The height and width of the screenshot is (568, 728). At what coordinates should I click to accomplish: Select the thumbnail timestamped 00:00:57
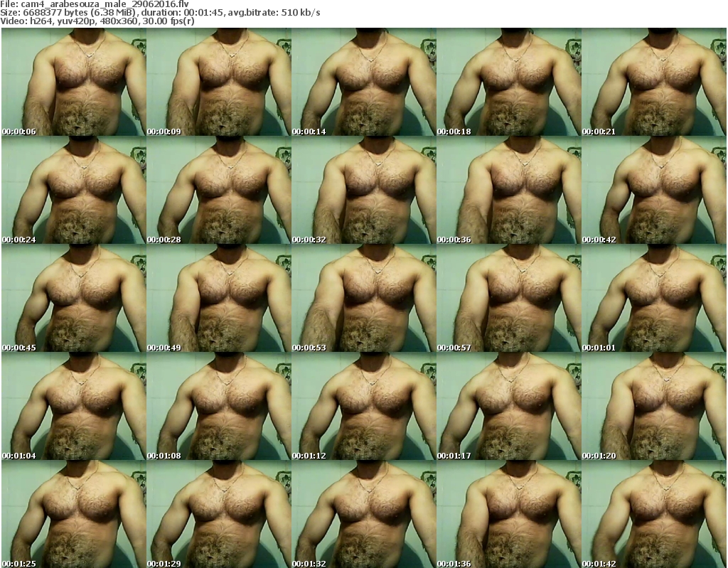pyautogui.click(x=508, y=298)
